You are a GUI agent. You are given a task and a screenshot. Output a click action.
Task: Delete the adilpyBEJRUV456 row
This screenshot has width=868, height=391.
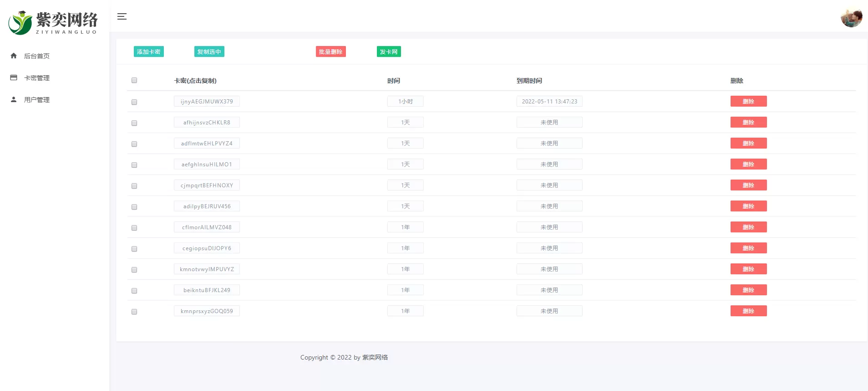pyautogui.click(x=748, y=206)
